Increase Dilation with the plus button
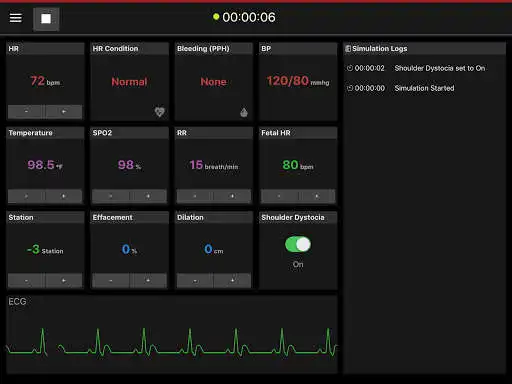The width and height of the screenshot is (512, 384). (232, 280)
